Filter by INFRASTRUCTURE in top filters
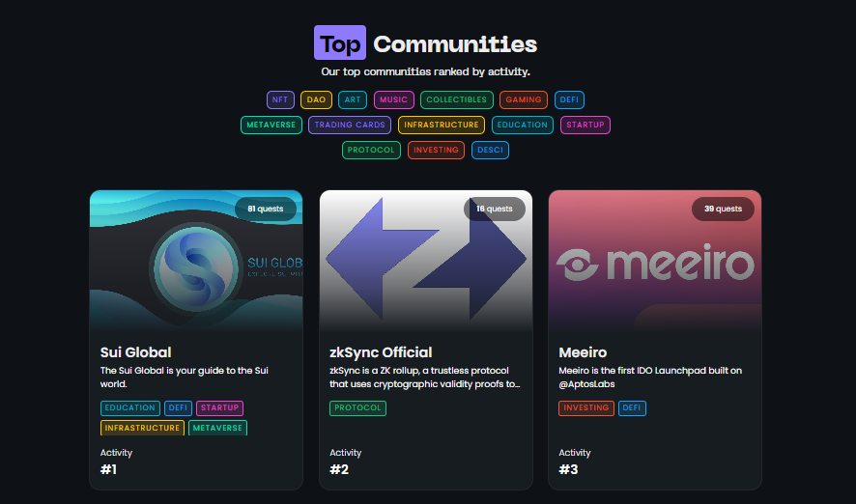Screen dimensions: 856x504 (442, 125)
